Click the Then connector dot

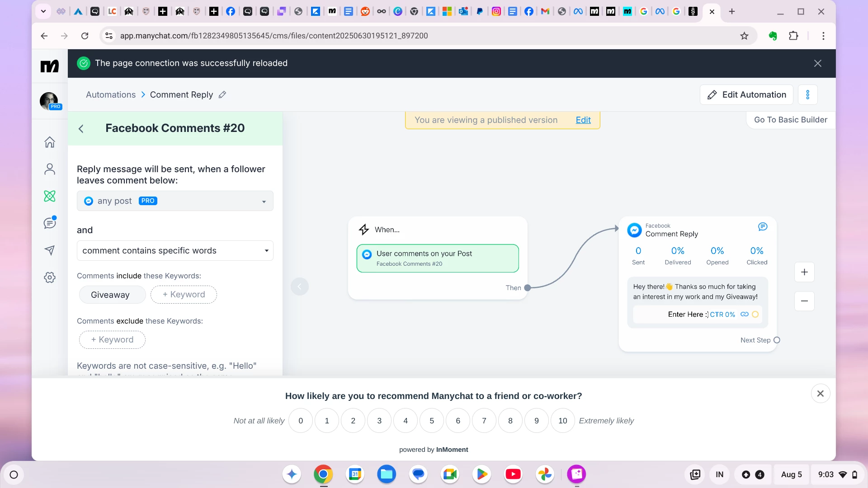click(527, 288)
